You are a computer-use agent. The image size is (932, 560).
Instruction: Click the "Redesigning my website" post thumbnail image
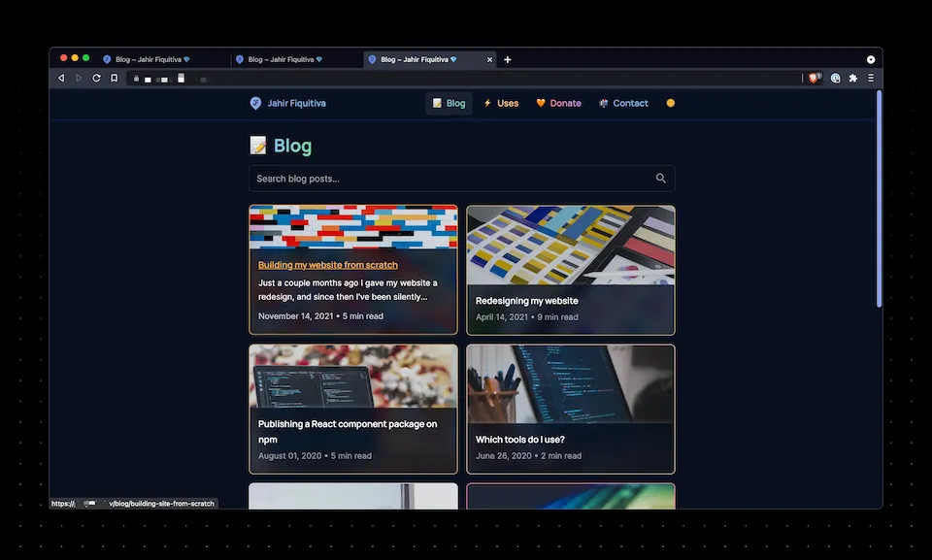pos(570,243)
